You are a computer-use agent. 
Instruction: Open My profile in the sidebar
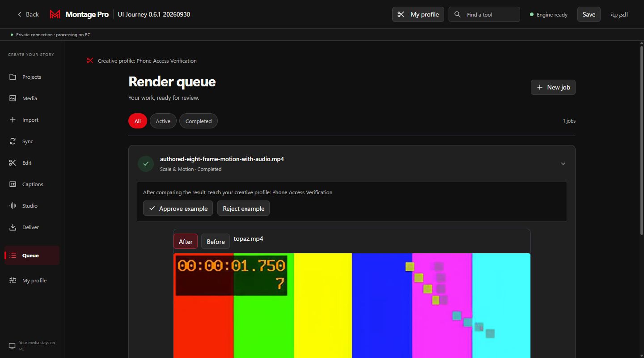point(32,281)
